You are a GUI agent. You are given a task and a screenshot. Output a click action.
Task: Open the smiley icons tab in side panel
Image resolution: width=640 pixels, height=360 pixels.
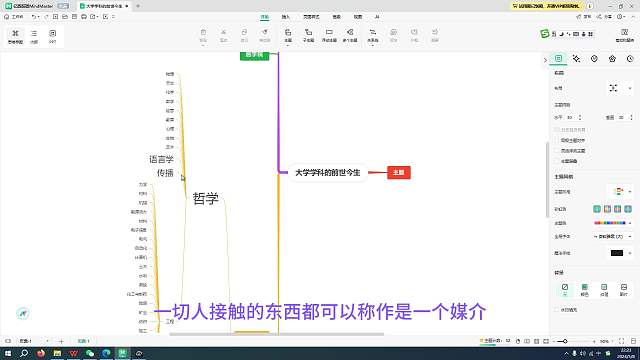594,59
